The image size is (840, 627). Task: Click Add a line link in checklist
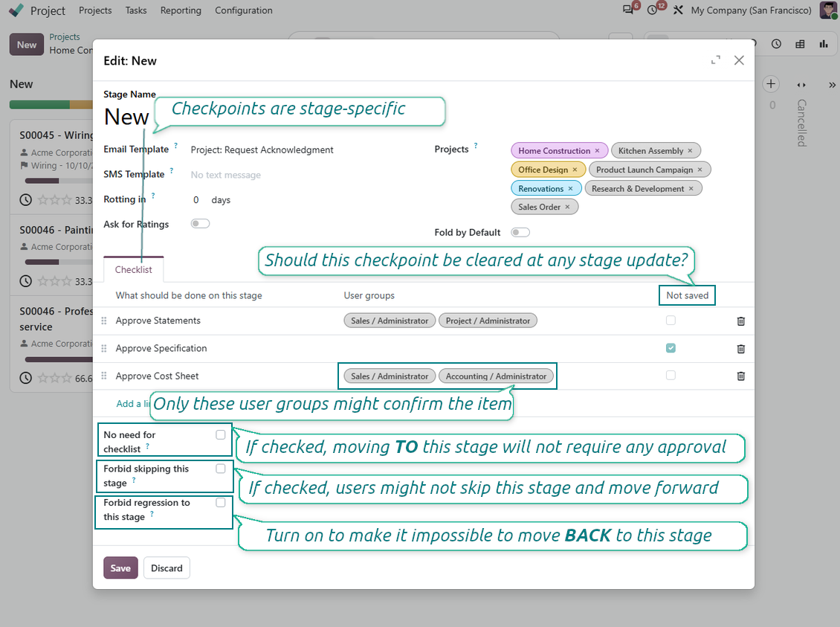(x=132, y=404)
